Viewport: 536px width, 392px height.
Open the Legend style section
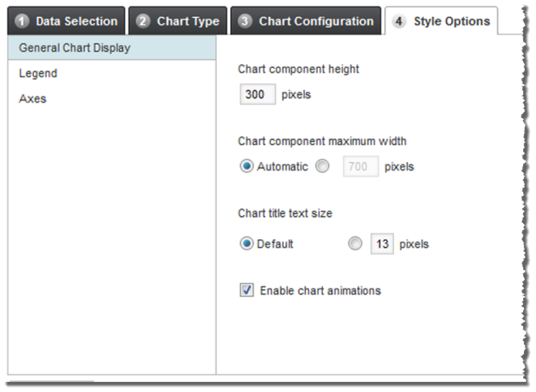pos(38,73)
